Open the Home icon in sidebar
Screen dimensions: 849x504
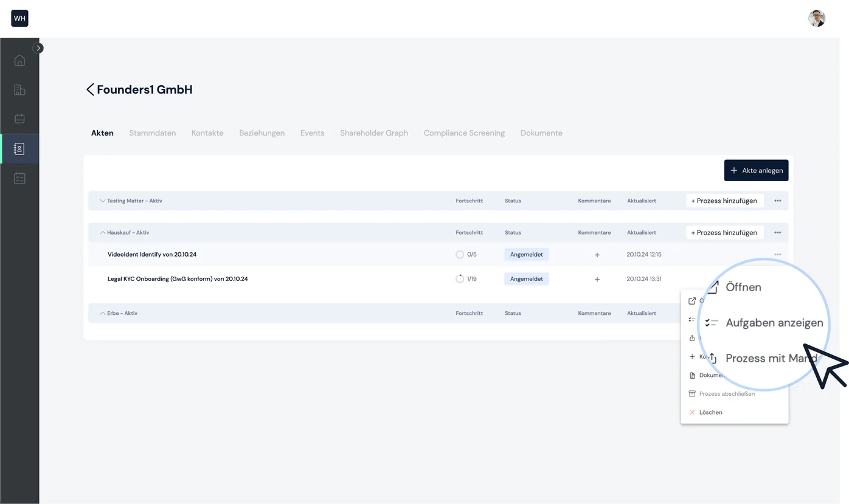point(19,60)
